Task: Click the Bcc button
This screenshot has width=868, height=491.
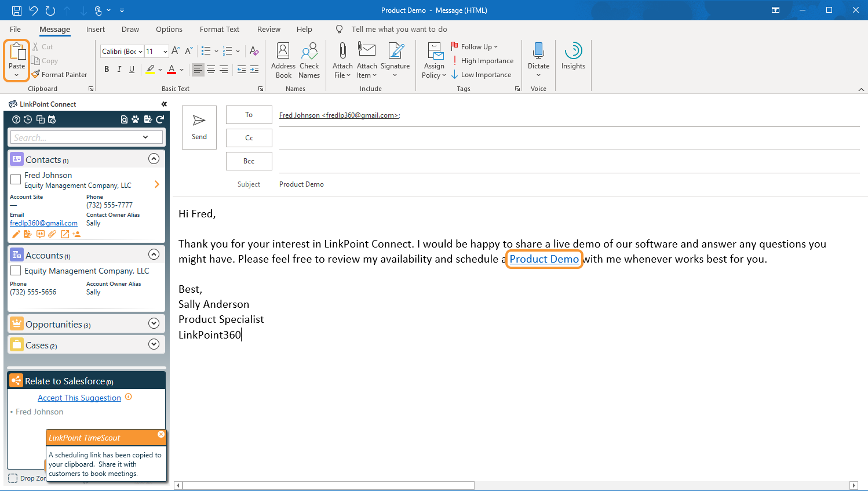Action: click(249, 161)
